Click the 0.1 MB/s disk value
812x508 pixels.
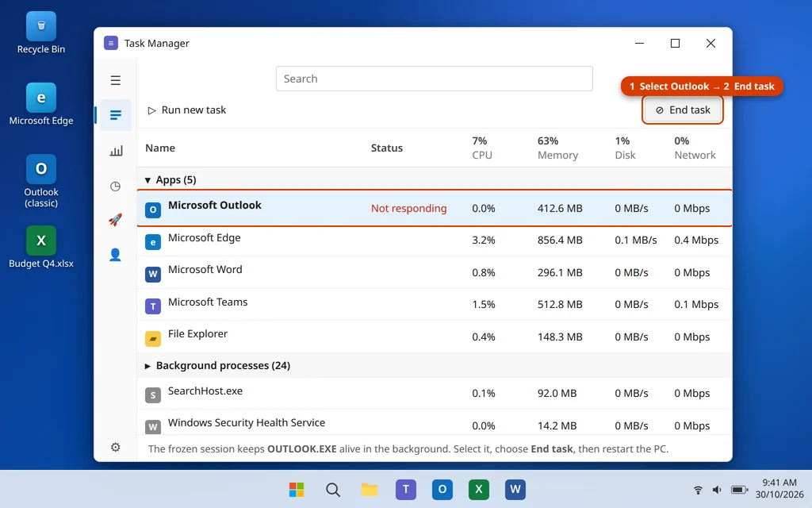(x=635, y=240)
